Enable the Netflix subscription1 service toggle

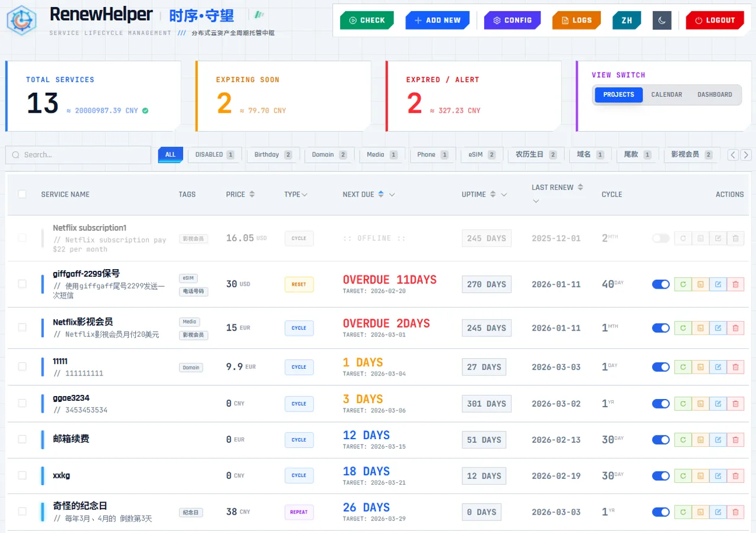661,238
